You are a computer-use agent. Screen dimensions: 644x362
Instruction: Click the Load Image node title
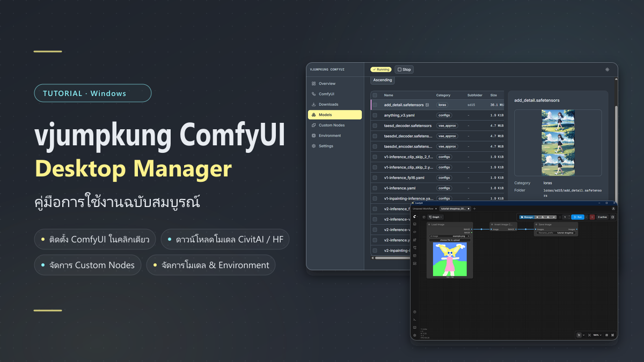tap(438, 224)
